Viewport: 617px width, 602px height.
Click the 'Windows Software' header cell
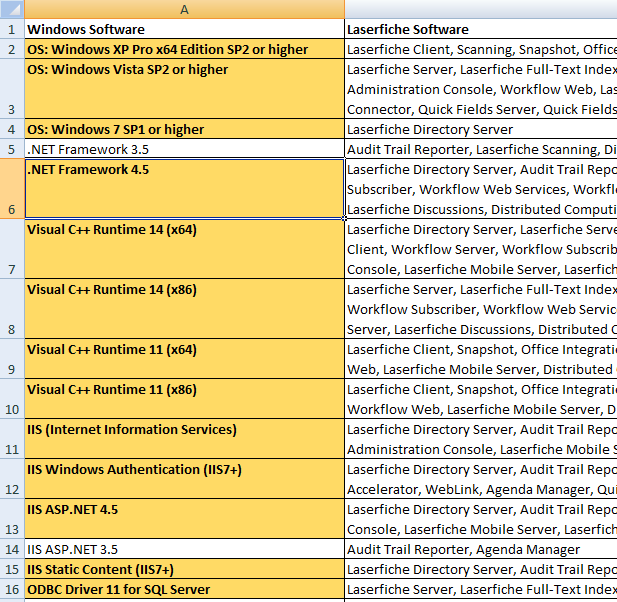[185, 29]
